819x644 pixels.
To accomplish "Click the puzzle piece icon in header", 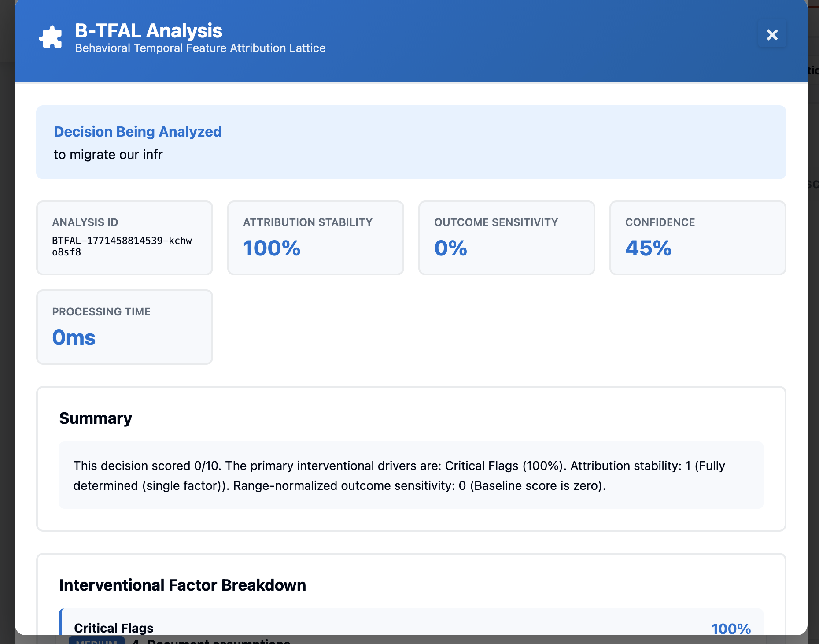I will (x=51, y=37).
